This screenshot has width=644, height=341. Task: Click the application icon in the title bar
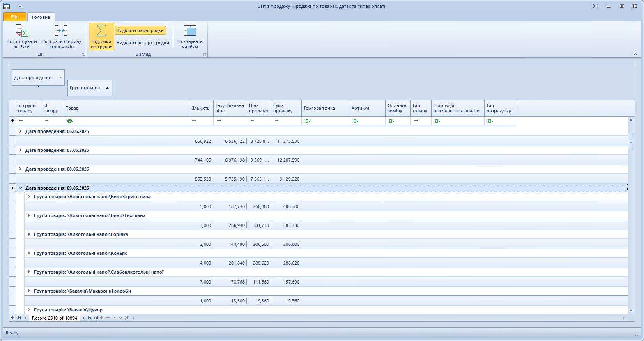tap(7, 6)
